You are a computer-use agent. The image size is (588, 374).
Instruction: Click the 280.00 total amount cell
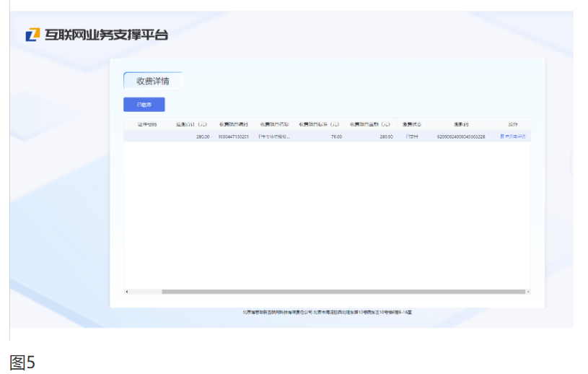202,136
